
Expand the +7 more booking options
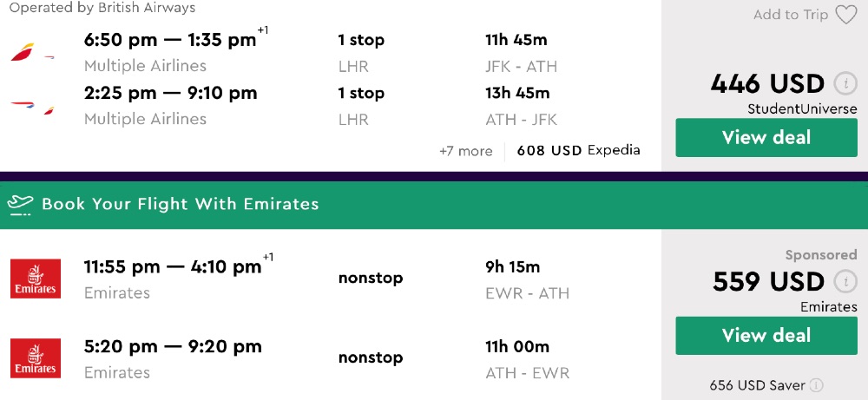pyautogui.click(x=465, y=151)
